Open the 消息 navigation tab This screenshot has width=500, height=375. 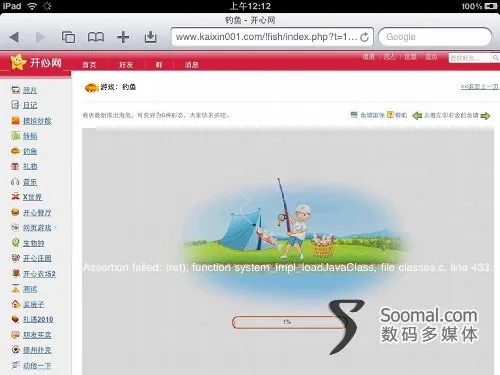192,65
